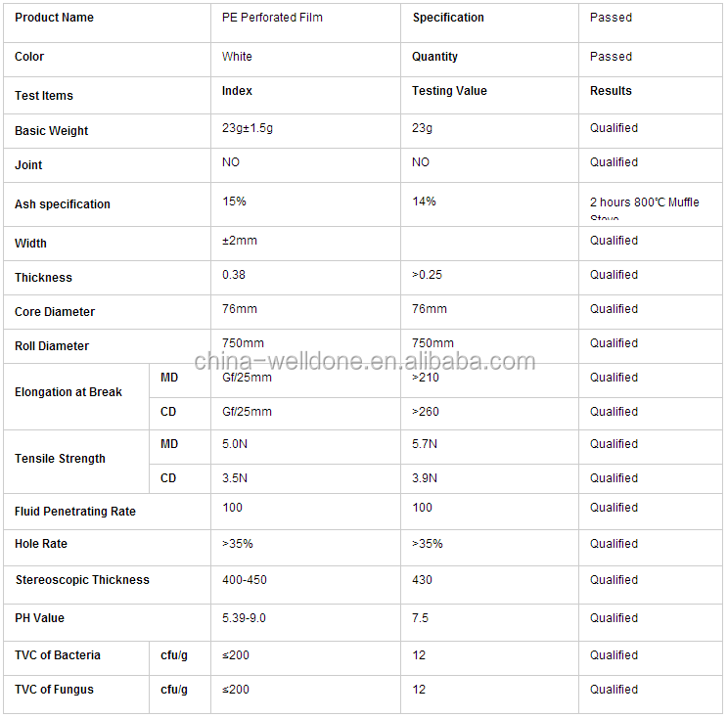Click the "TVC of Fungus" row label
Screen dimensions: 728x718
pyautogui.click(x=55, y=690)
